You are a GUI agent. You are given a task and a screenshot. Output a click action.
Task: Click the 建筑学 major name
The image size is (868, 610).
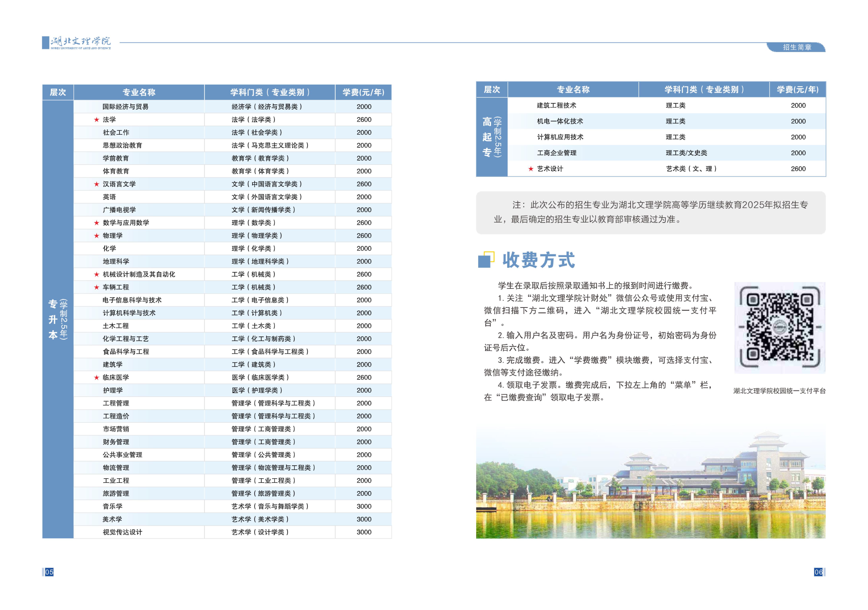pyautogui.click(x=113, y=364)
